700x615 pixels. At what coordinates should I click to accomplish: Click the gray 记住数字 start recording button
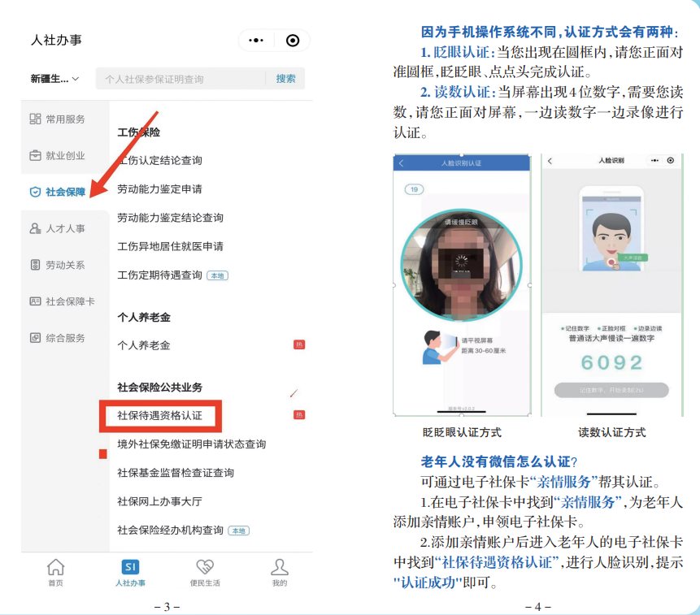point(611,390)
